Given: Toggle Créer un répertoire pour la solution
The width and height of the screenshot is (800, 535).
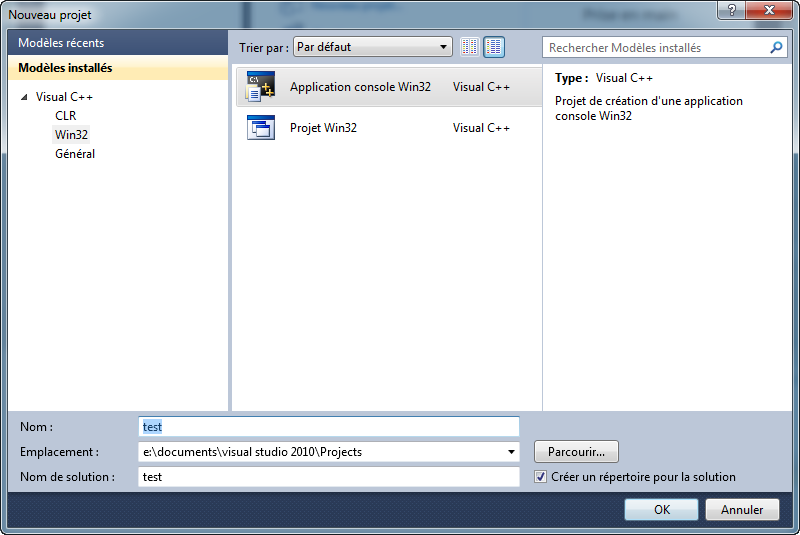Looking at the screenshot, I should tap(540, 477).
